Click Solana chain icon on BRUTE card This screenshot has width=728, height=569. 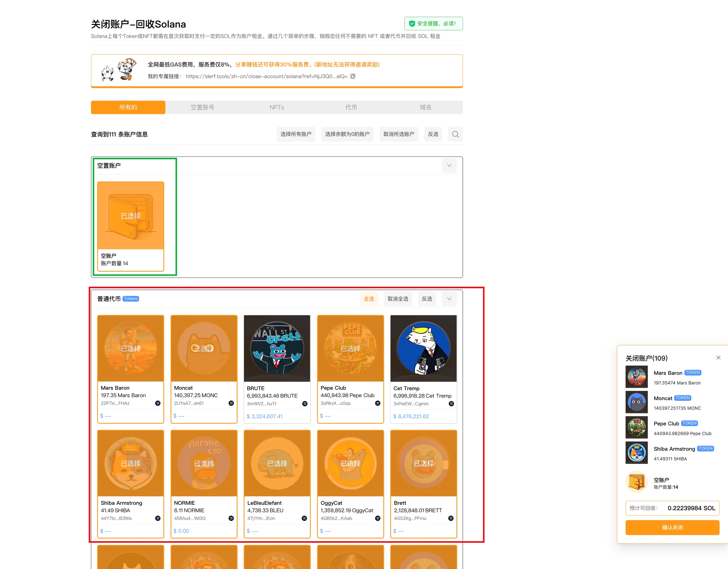pyautogui.click(x=304, y=404)
